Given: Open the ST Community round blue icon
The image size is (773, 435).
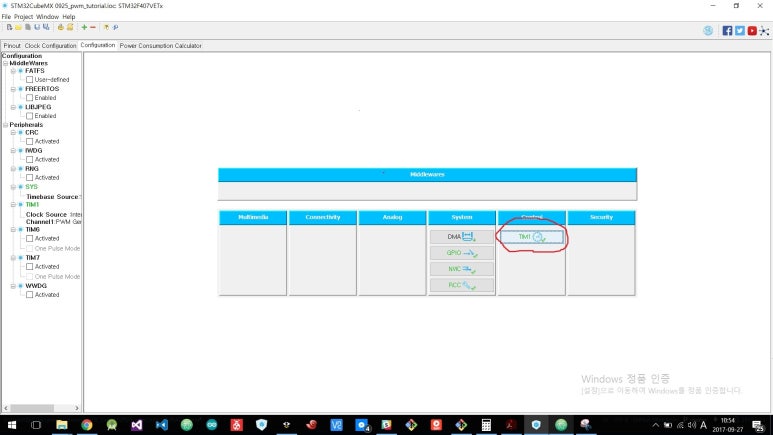Looking at the screenshot, I should click(x=708, y=31).
